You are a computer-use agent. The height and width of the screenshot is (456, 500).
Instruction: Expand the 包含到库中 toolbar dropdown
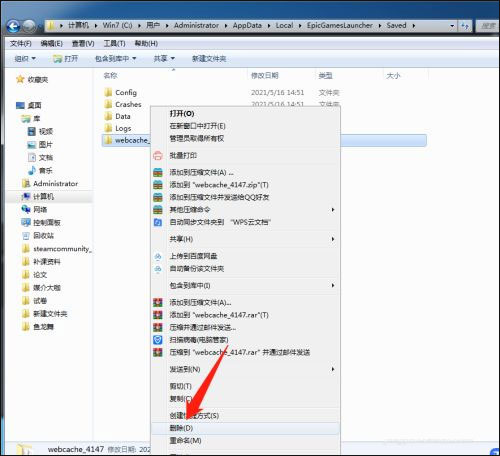pos(116,59)
